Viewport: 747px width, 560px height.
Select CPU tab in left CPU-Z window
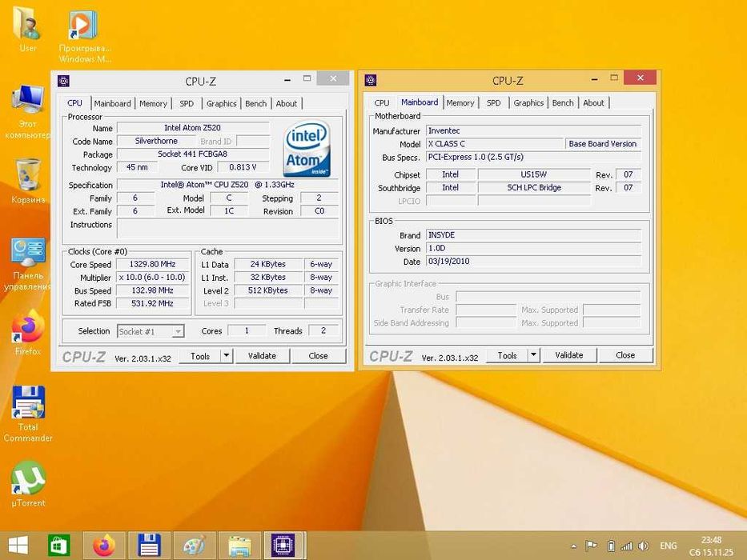point(74,103)
